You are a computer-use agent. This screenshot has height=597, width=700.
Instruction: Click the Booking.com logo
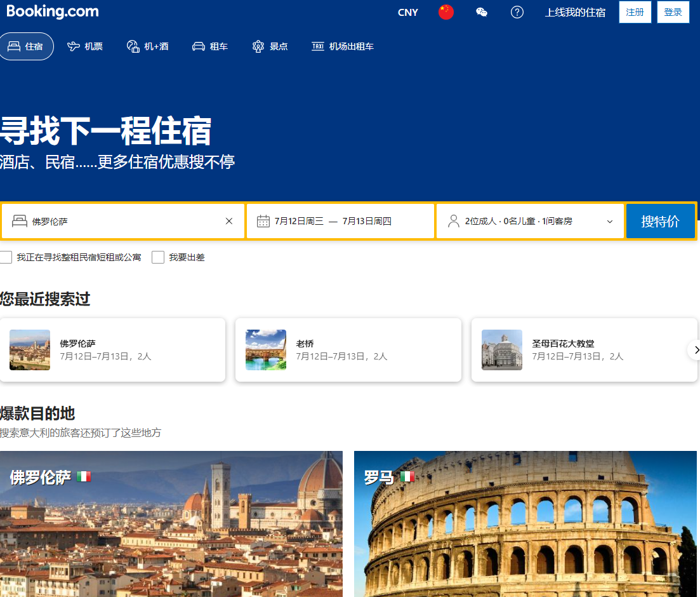(x=53, y=11)
